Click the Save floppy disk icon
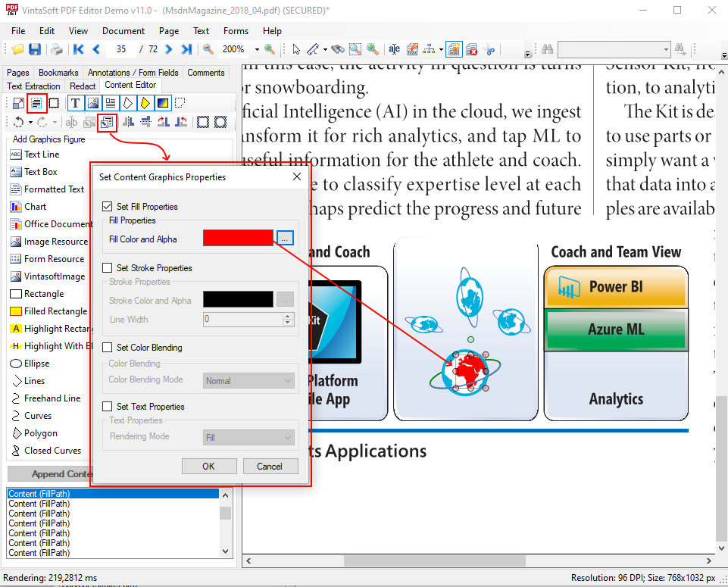 35,49
